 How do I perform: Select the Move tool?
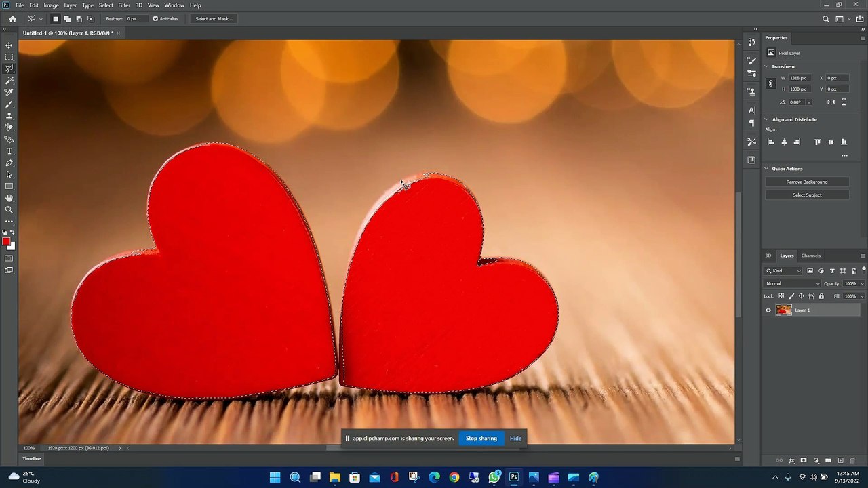(x=9, y=45)
